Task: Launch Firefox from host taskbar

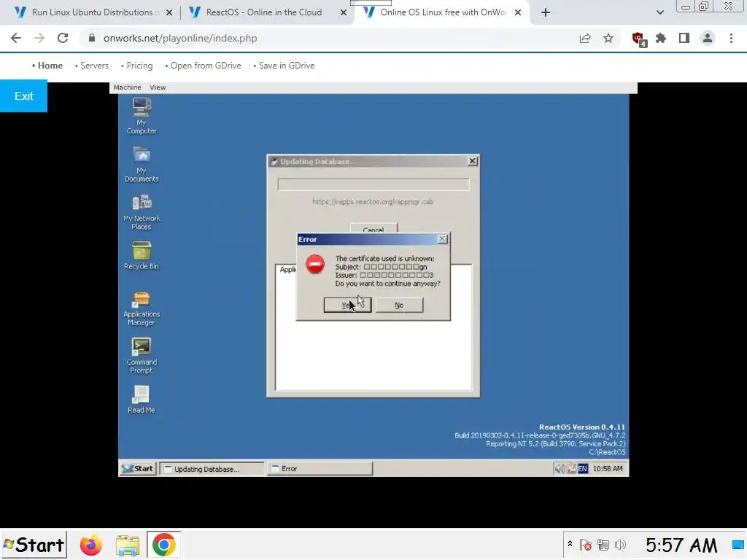Action: 90,545
